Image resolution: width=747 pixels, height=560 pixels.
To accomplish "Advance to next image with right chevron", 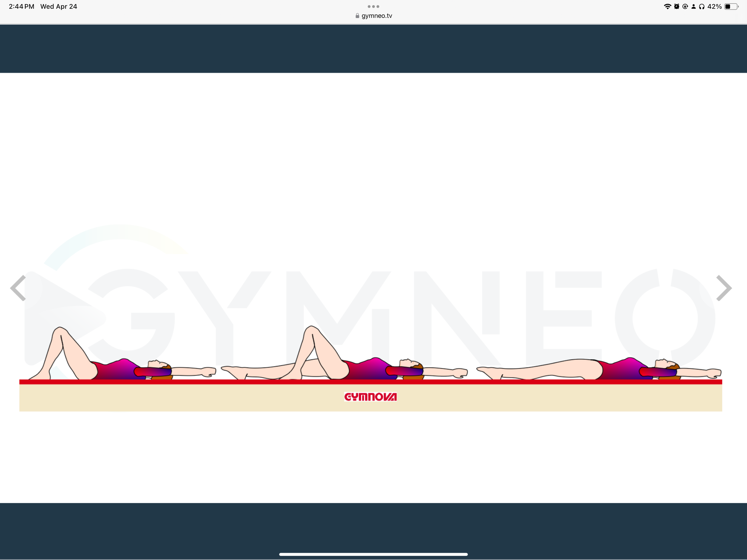I will pyautogui.click(x=724, y=288).
